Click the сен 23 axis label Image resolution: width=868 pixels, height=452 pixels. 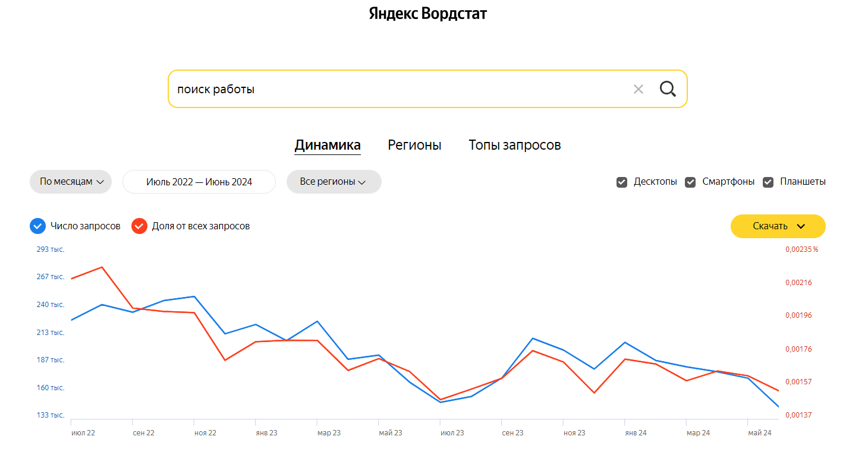(512, 433)
